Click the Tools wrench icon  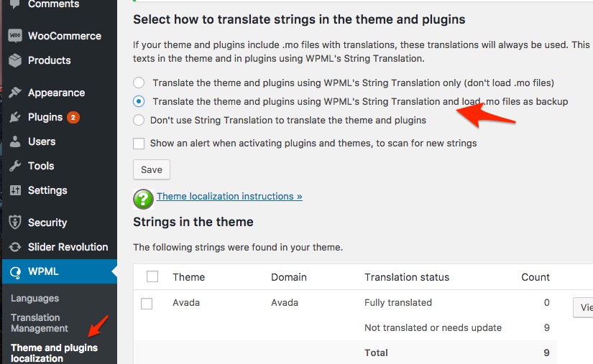click(x=15, y=166)
